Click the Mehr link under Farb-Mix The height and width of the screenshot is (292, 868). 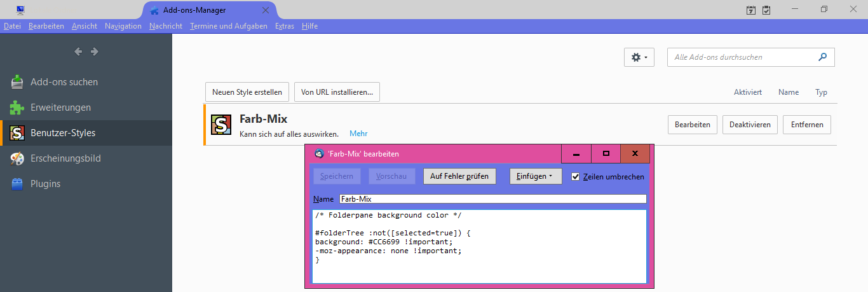point(358,134)
